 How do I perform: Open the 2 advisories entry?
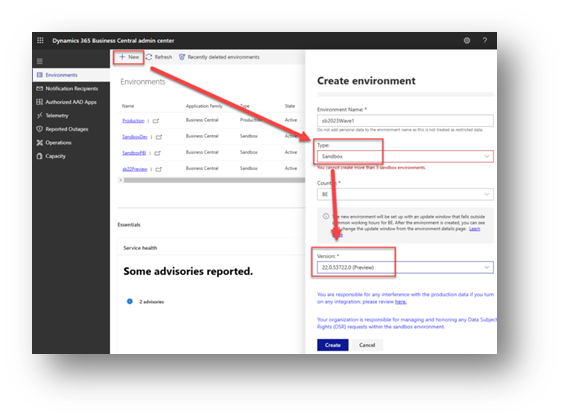152,302
